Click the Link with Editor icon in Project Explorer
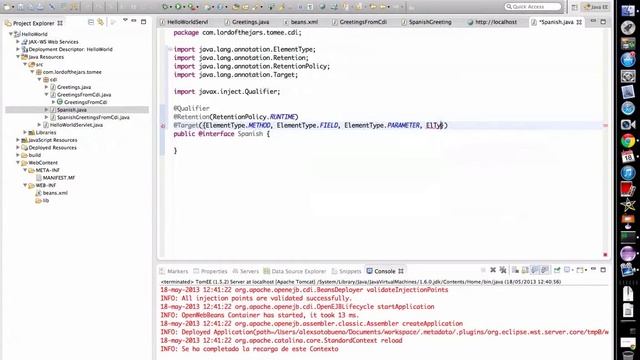 pyautogui.click(x=100, y=22)
